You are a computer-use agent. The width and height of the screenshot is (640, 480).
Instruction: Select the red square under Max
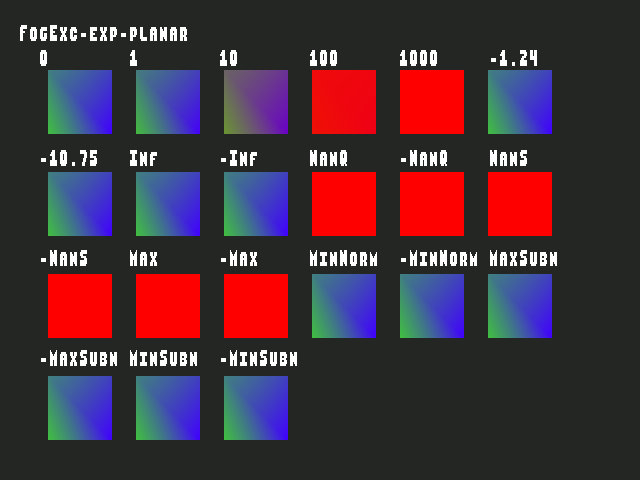[x=168, y=306]
